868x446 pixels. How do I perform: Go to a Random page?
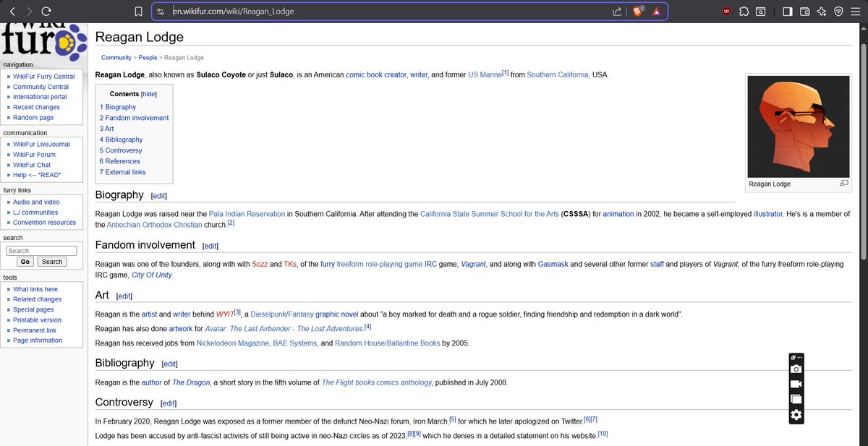click(x=33, y=118)
